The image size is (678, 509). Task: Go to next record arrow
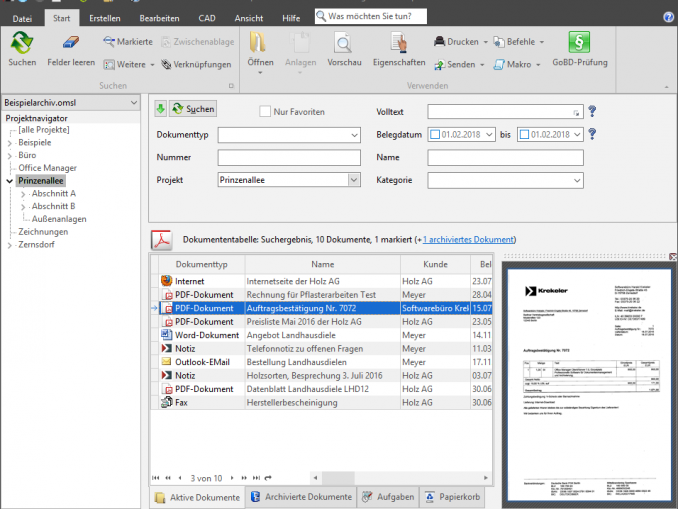click(x=232, y=478)
